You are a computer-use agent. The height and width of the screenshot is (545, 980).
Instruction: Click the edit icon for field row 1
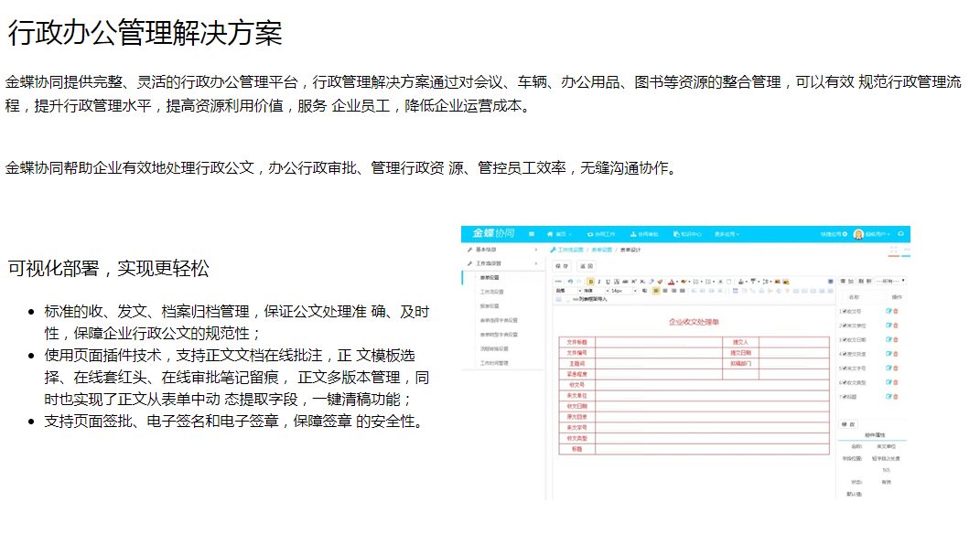click(888, 311)
